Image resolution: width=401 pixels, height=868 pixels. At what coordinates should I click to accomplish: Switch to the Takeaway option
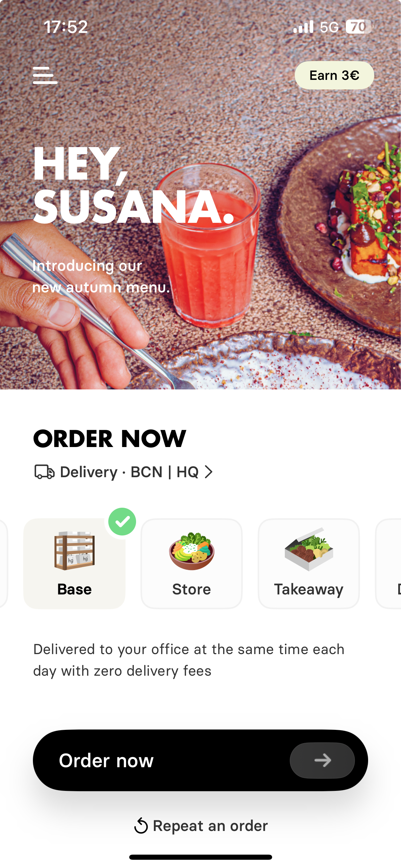point(309,564)
